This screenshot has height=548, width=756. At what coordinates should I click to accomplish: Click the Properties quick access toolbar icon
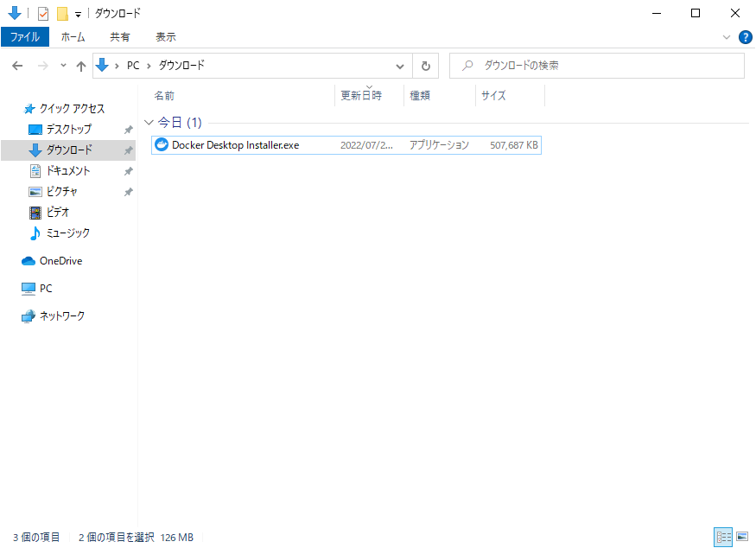[x=43, y=14]
